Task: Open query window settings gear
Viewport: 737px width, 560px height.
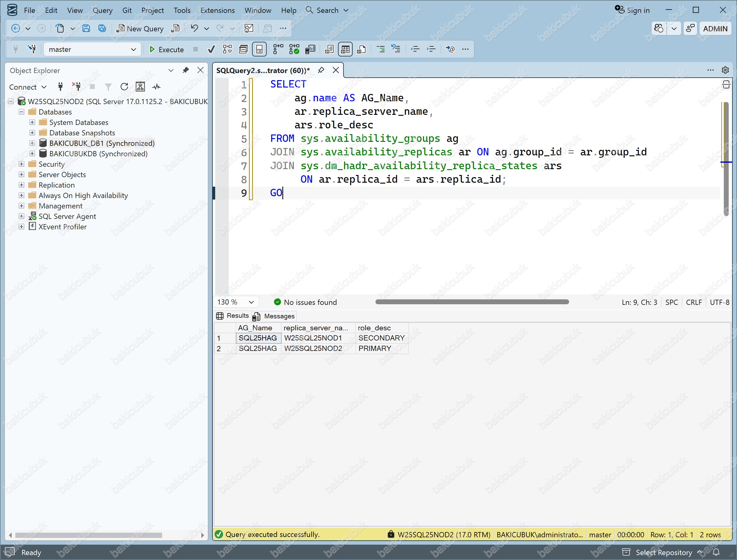Action: tap(725, 70)
